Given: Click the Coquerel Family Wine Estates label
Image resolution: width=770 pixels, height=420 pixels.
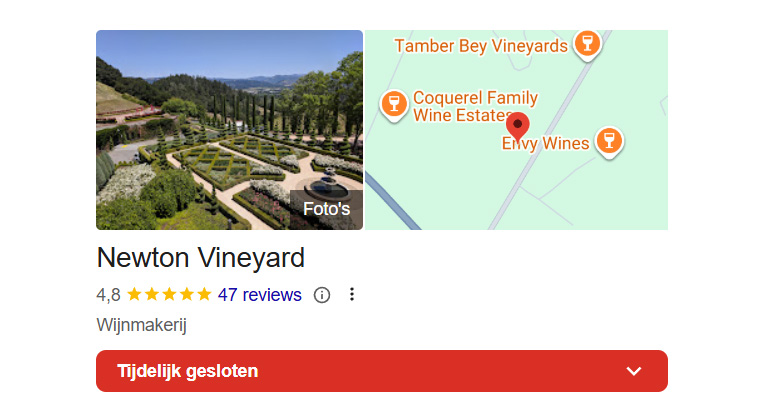Looking at the screenshot, I should [475, 106].
